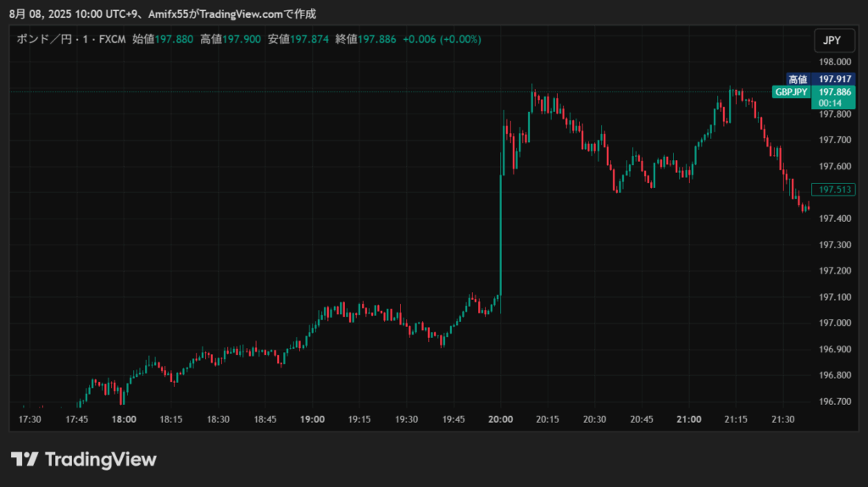
Task: Click the 196.700 price scale label
Action: tap(834, 401)
